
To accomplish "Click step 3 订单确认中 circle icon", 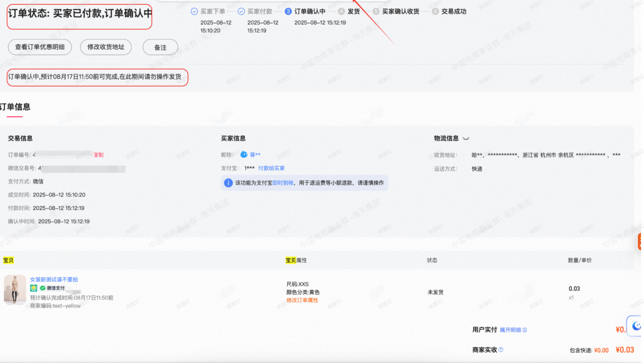I will (288, 12).
